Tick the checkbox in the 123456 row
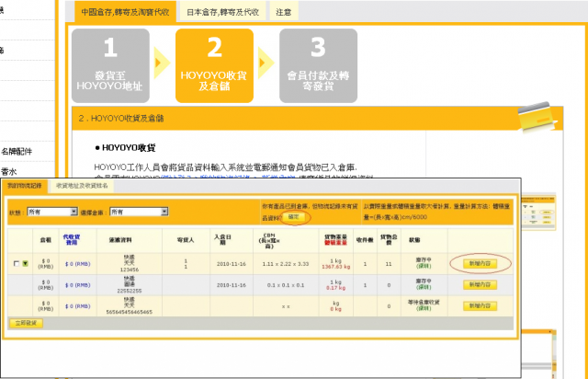The width and height of the screenshot is (588, 379). coord(17,264)
